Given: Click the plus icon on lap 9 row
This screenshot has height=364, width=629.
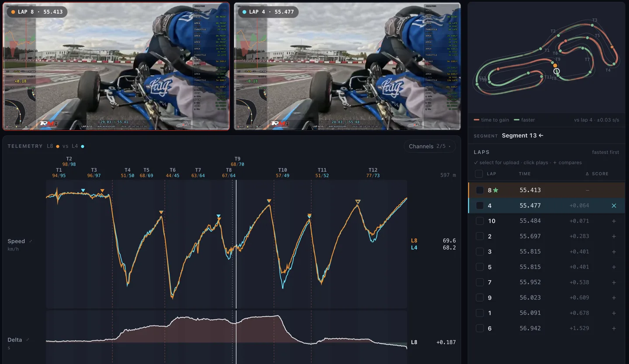Looking at the screenshot, I should (614, 298).
